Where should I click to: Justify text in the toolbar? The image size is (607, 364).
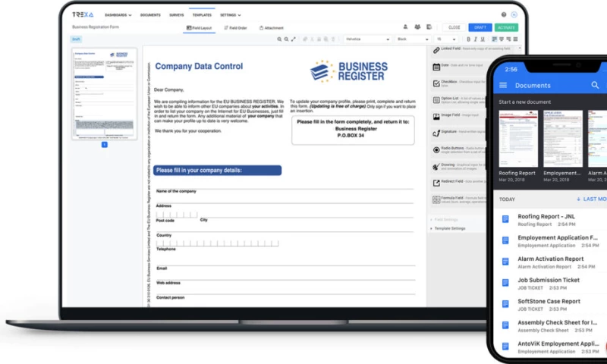click(x=515, y=39)
